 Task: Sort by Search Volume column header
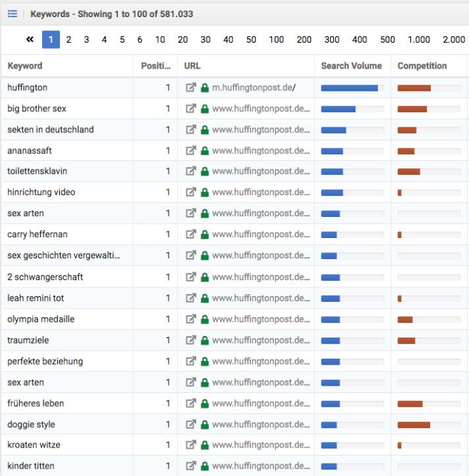click(x=351, y=66)
